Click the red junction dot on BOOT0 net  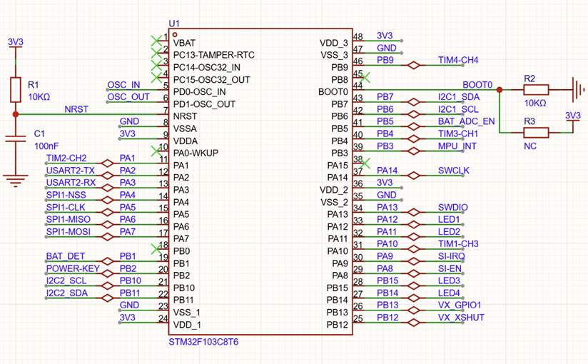click(x=500, y=90)
